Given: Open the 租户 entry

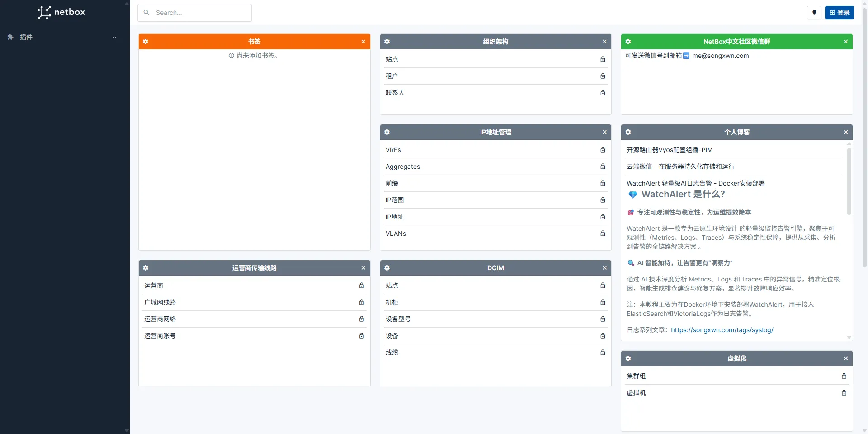Looking at the screenshot, I should click(x=495, y=76).
